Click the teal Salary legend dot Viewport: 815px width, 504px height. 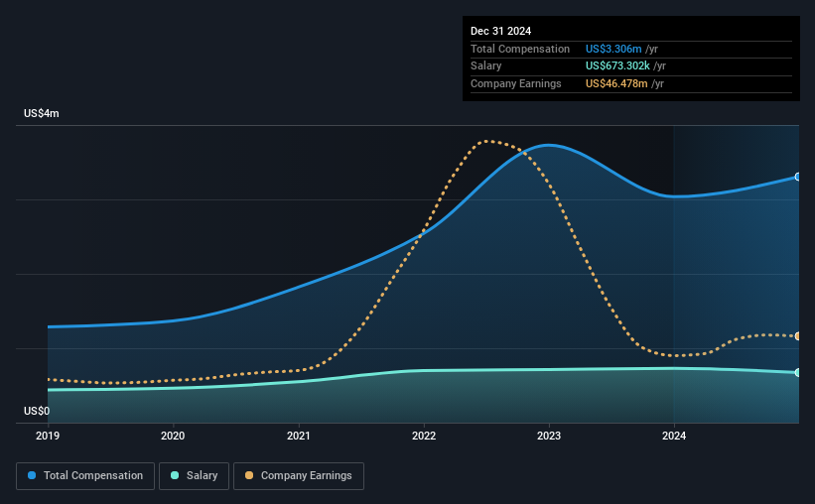[175, 475]
